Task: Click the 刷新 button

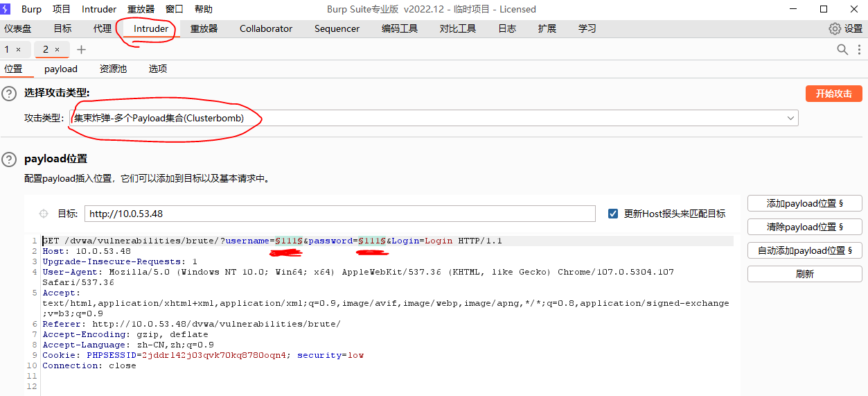Action: click(805, 274)
